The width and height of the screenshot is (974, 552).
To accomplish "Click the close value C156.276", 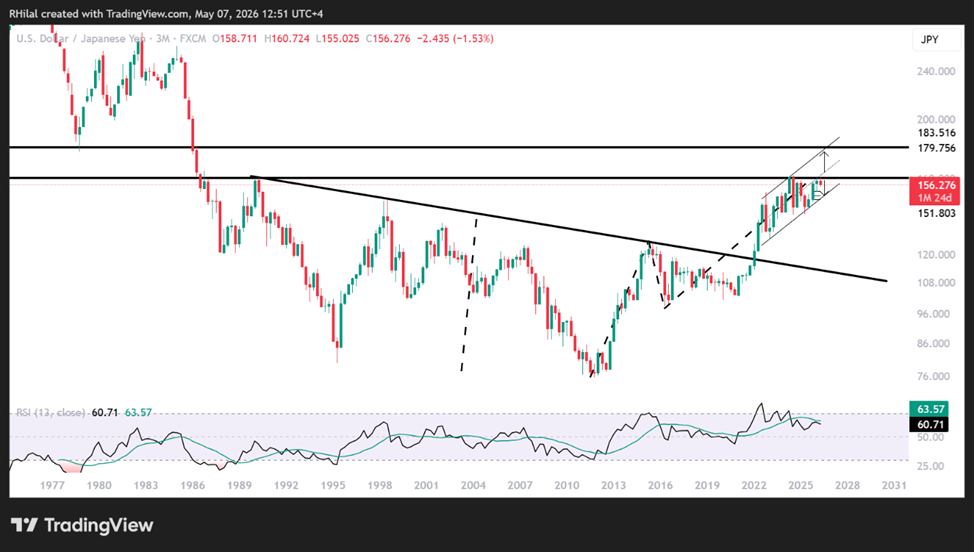I will (388, 38).
